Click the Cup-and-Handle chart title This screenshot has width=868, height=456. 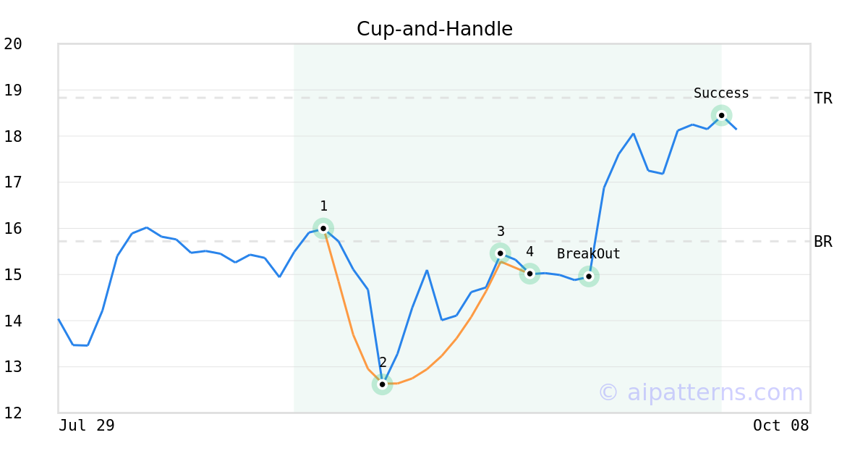[435, 30]
